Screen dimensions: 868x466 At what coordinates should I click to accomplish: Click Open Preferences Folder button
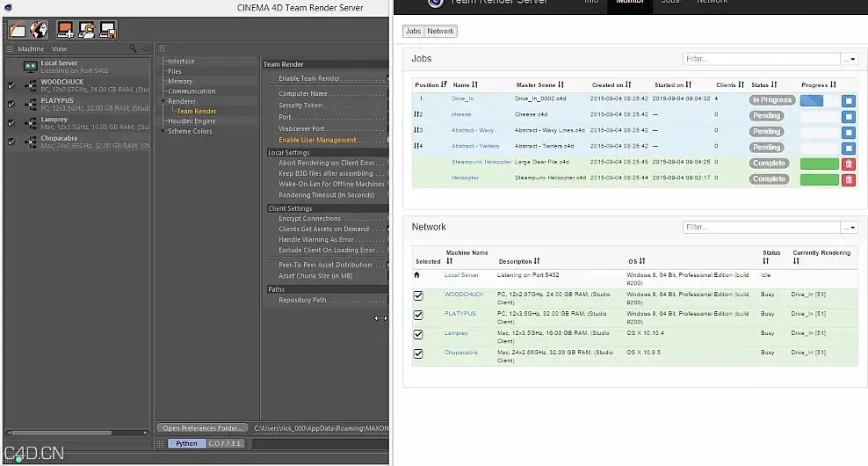pyautogui.click(x=202, y=428)
